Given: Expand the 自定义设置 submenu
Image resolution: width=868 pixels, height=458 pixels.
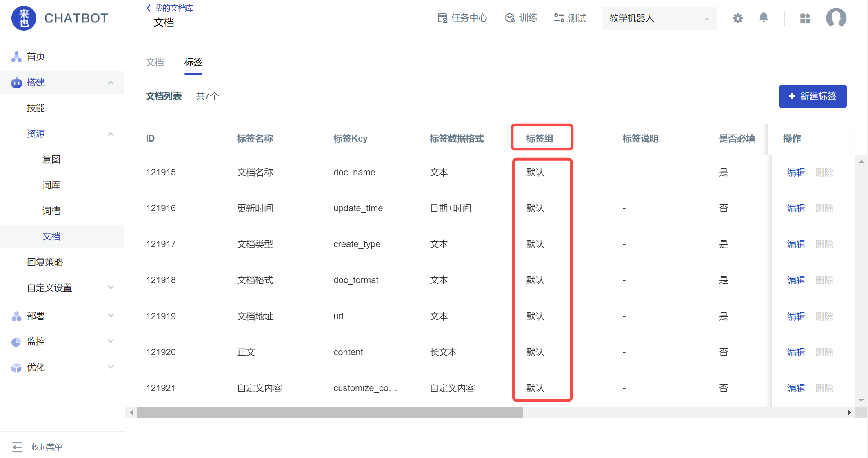Looking at the screenshot, I should click(x=111, y=287).
